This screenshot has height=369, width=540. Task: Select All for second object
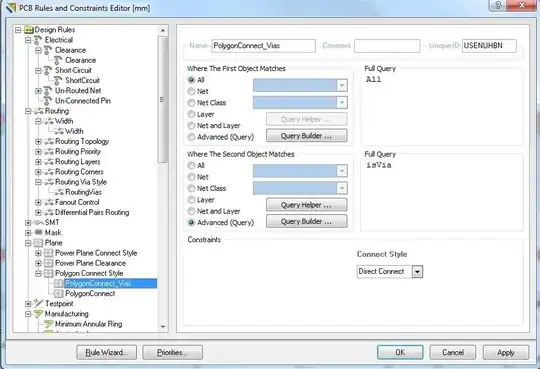(191, 165)
